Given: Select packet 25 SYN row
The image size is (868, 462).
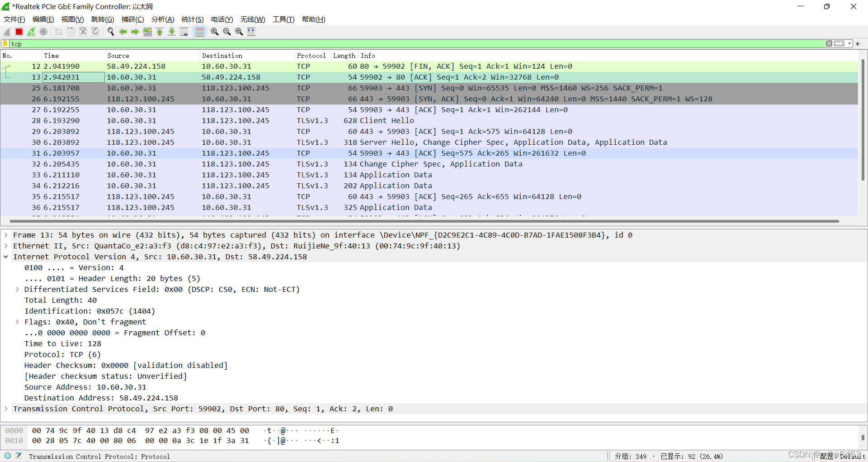Looking at the screenshot, I should coord(429,88).
